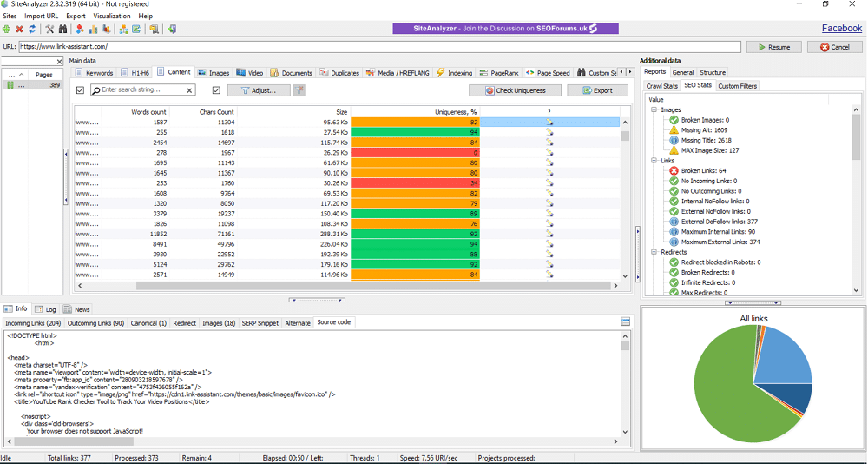Click the Adjust filter button
868x464 pixels.
click(259, 90)
